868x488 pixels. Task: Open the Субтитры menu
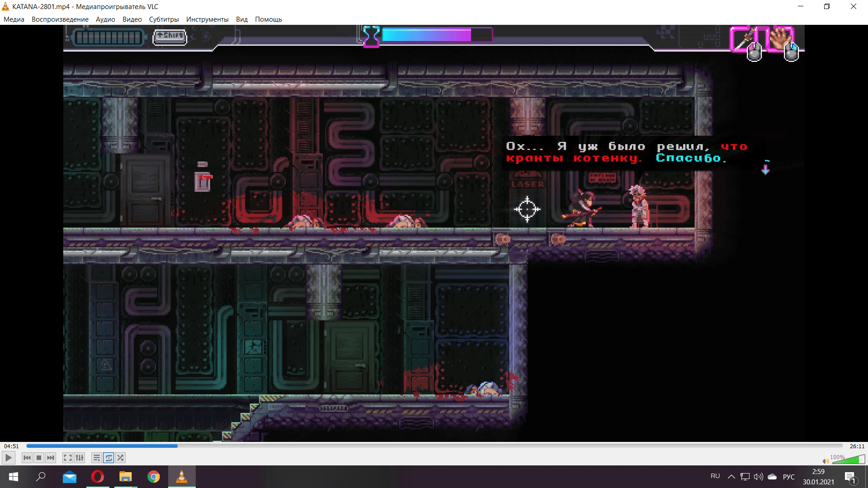(164, 19)
